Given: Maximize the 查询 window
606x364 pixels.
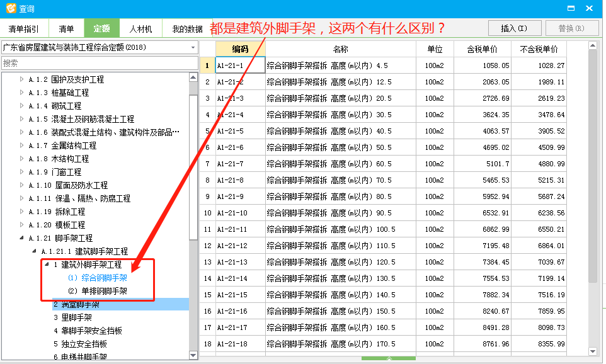Looking at the screenshot, I should point(571,8).
